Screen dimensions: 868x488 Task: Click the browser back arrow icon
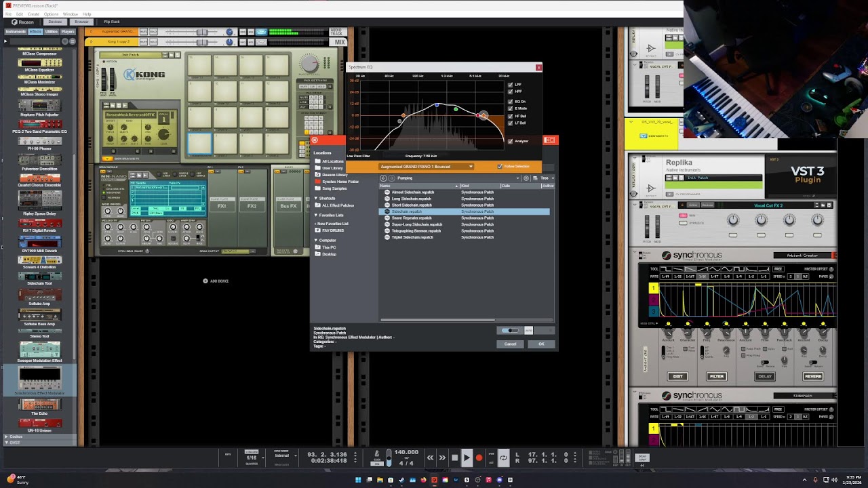tap(383, 178)
